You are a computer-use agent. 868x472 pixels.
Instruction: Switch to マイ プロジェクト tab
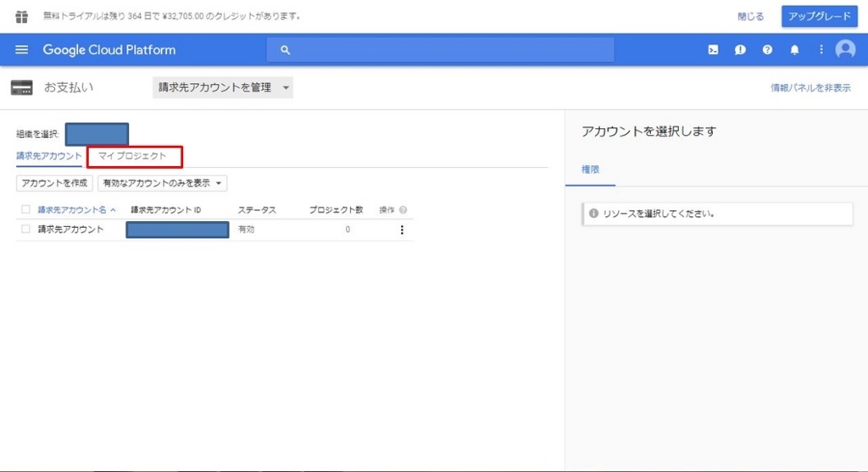[x=132, y=156]
